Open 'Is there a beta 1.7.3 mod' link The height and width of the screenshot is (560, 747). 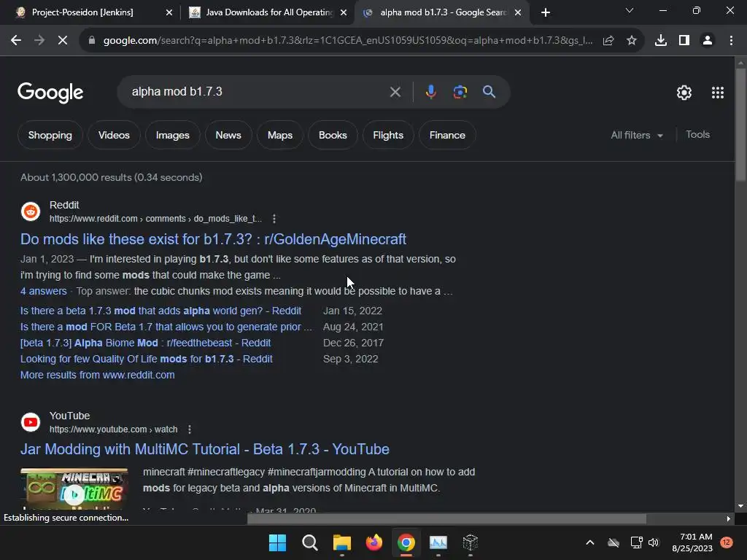(160, 311)
